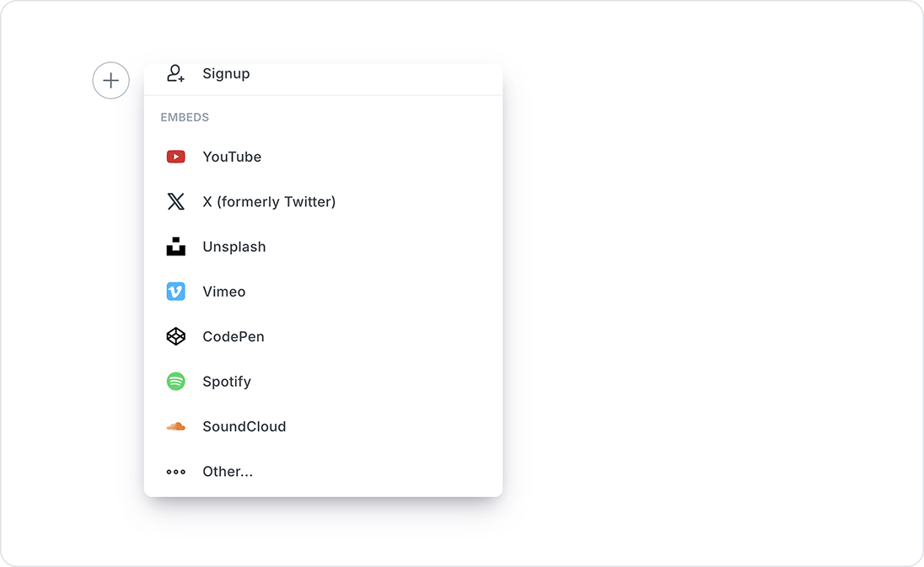
Task: Click the circular plus button
Action: 110,81
